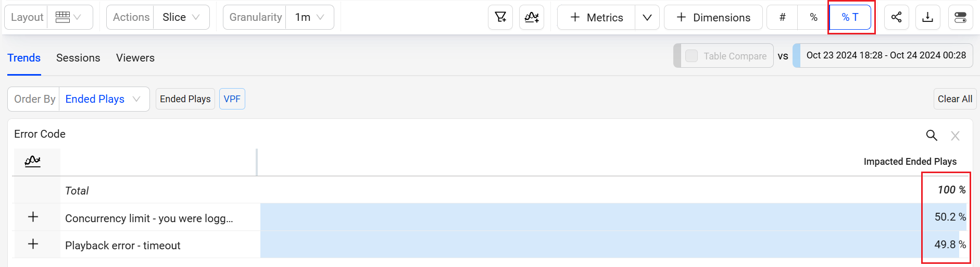This screenshot has height=267, width=980.
Task: Switch to the Sessions tab
Action: pos(78,58)
